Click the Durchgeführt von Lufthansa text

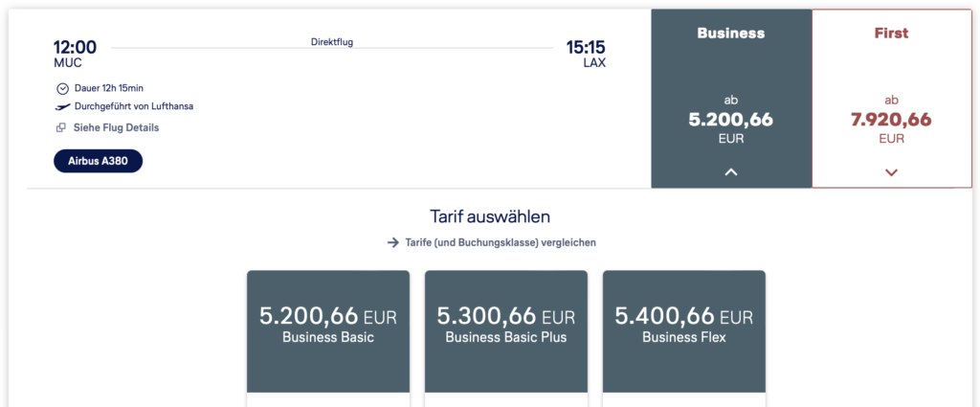[134, 107]
